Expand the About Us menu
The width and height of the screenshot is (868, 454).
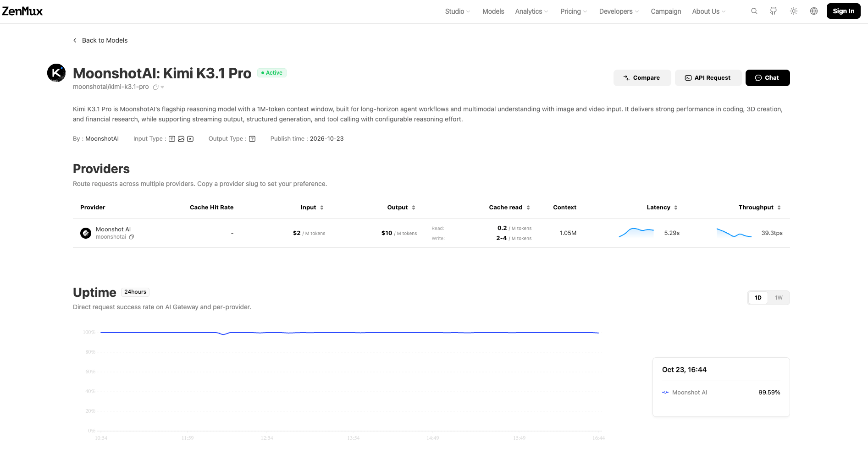pos(709,11)
